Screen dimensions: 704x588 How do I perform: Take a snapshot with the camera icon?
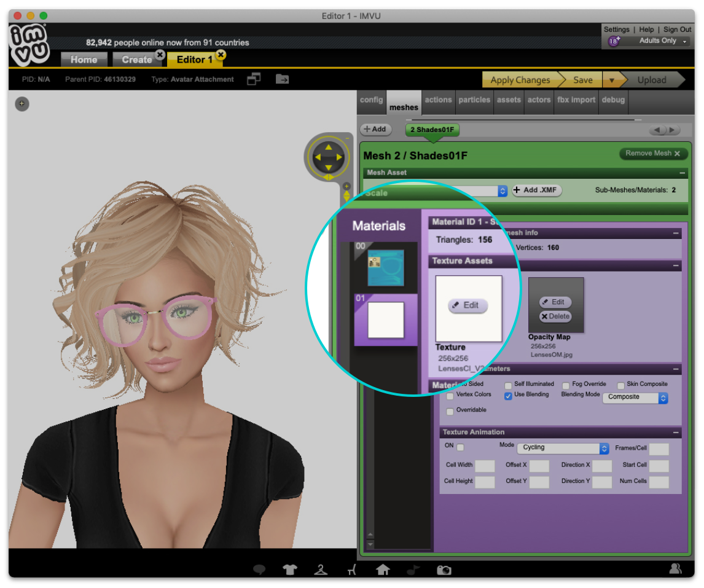click(444, 570)
